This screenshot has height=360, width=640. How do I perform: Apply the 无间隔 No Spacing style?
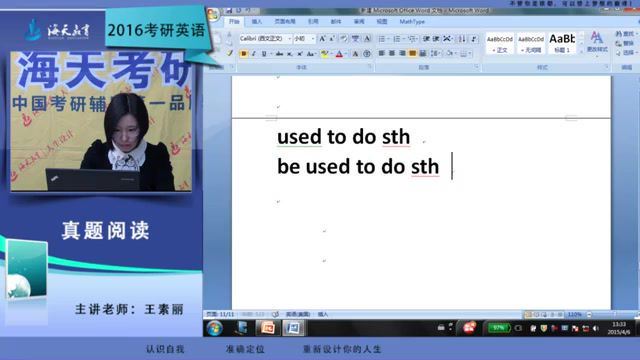pos(531,44)
